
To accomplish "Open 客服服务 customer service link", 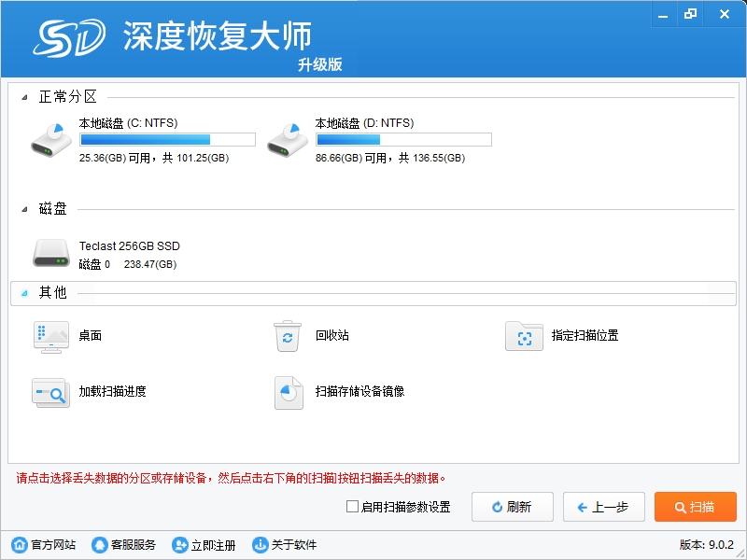I will click(x=123, y=545).
